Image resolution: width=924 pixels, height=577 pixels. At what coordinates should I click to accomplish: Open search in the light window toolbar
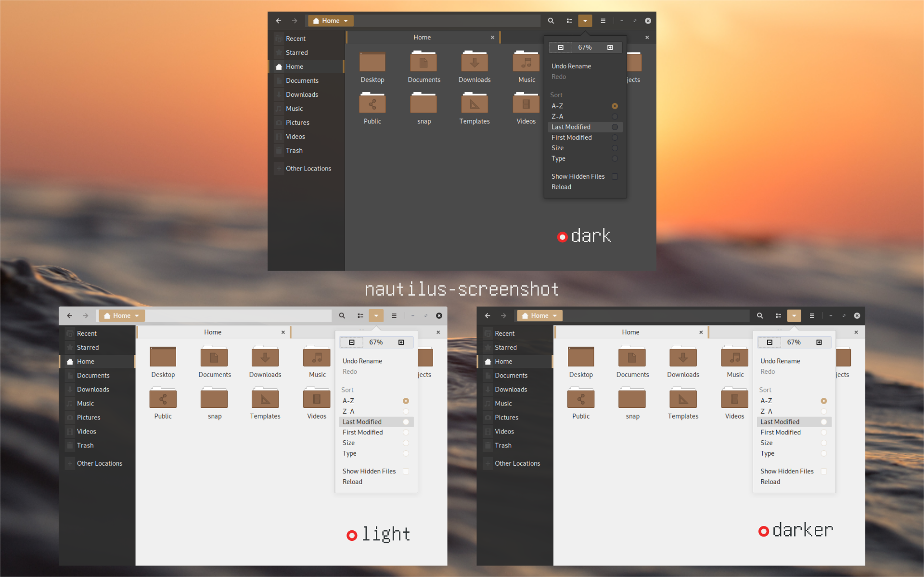[342, 315]
